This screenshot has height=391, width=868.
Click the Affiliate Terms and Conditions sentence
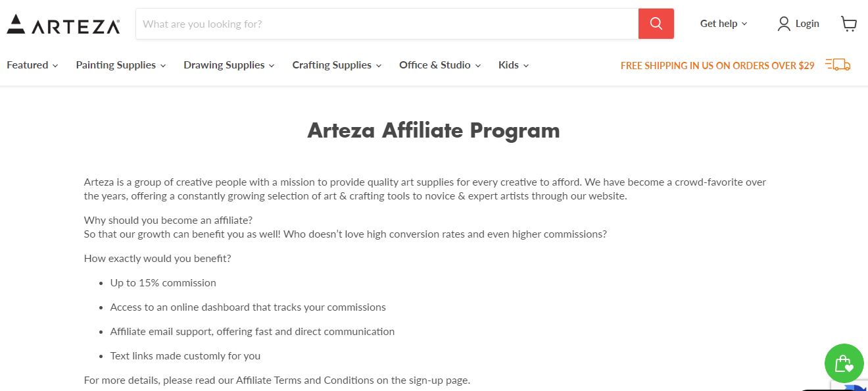[277, 380]
